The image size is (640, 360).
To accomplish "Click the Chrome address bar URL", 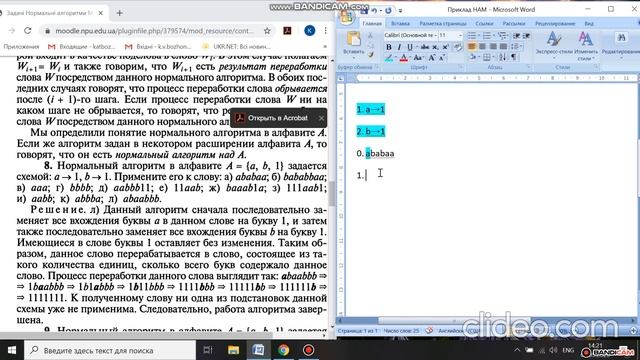I will pyautogui.click(x=154, y=31).
